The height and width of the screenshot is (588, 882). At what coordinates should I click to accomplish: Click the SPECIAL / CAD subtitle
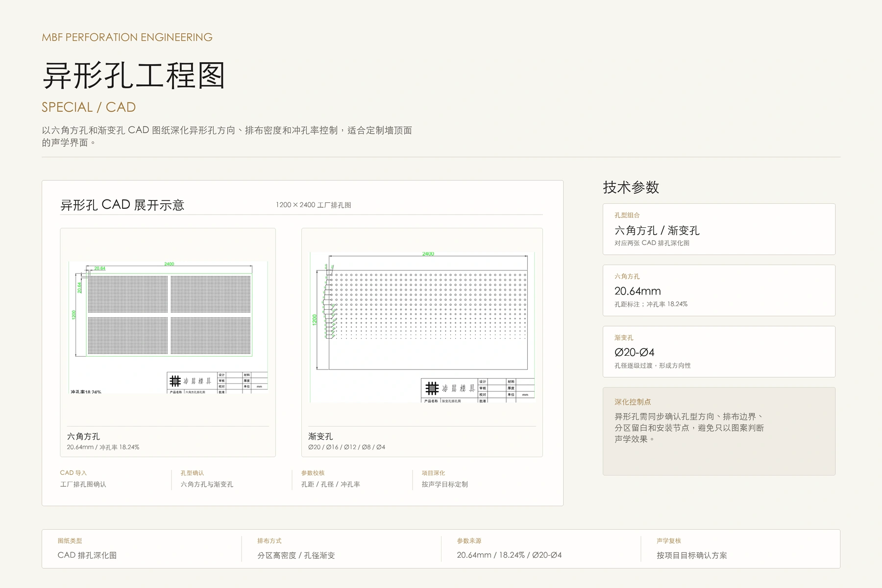[x=89, y=107]
